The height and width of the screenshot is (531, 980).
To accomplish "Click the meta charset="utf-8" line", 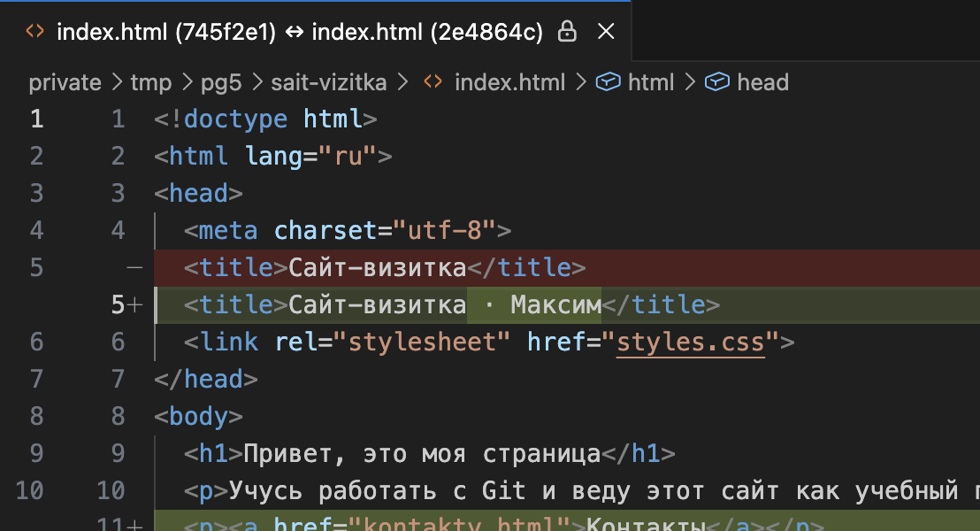I will [348, 231].
